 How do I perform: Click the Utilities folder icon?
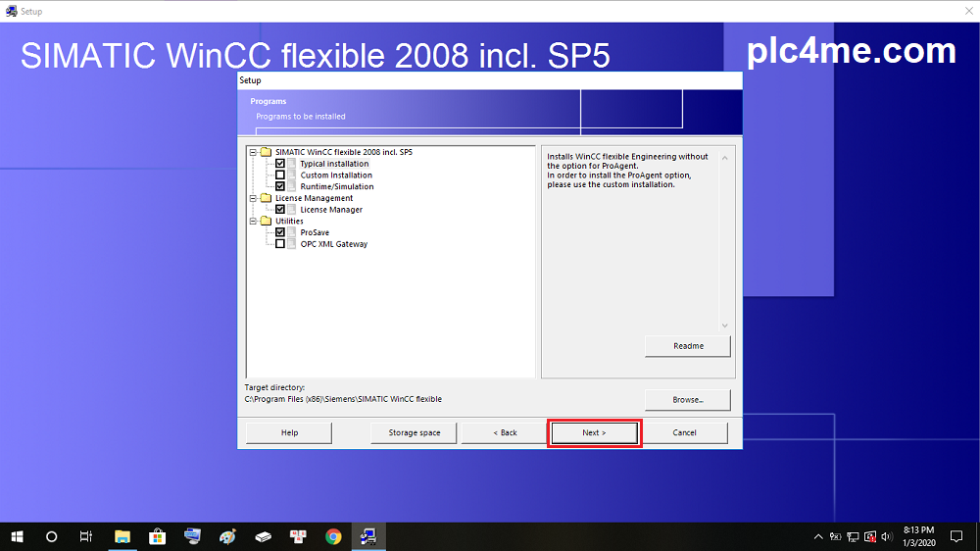(266, 221)
